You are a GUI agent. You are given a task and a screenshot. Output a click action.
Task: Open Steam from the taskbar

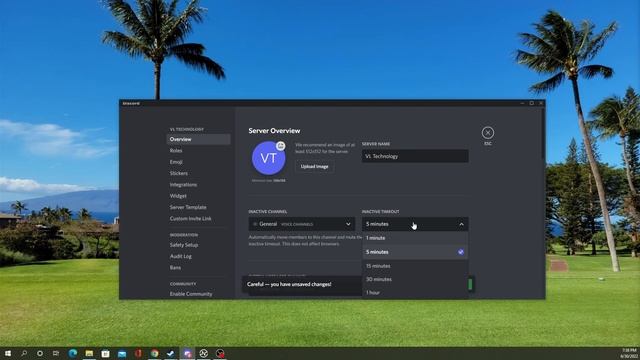click(171, 353)
